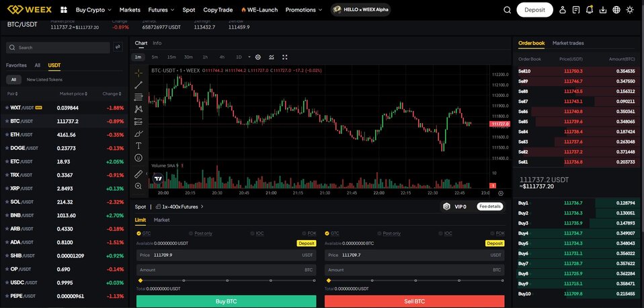This screenshot has height=308, width=644.
Task: Switch to Info tab
Action: [x=157, y=43]
